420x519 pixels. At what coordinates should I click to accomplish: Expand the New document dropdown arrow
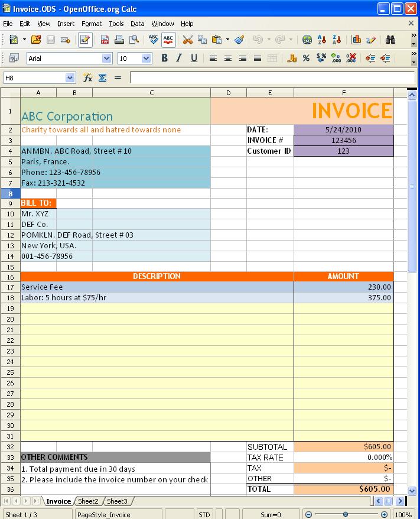24,40
